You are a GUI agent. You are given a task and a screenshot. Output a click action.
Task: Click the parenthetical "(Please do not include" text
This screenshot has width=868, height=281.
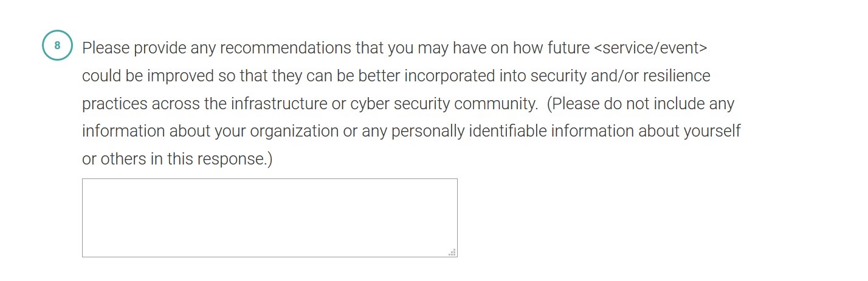615,104
